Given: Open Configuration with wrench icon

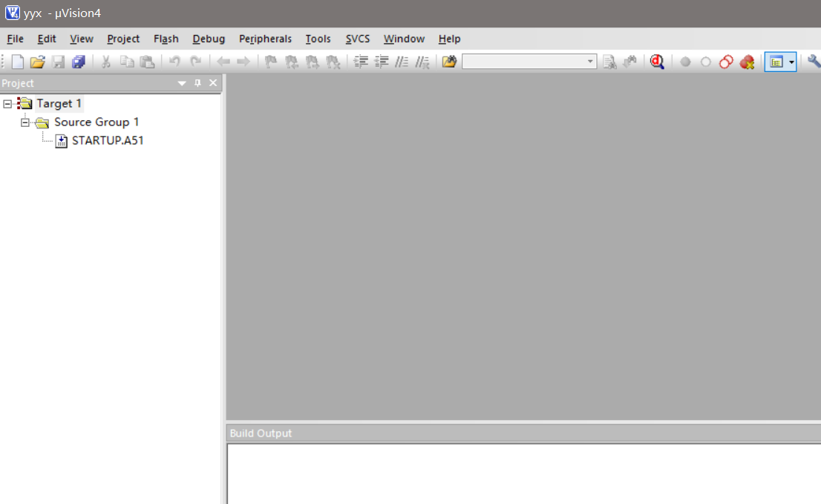Looking at the screenshot, I should (x=814, y=62).
